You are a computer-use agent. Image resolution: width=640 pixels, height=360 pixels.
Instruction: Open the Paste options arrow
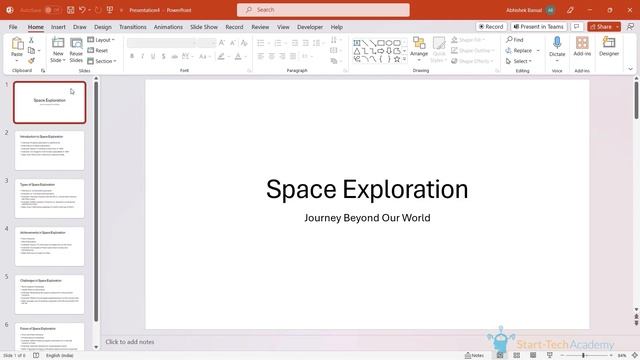click(17, 60)
